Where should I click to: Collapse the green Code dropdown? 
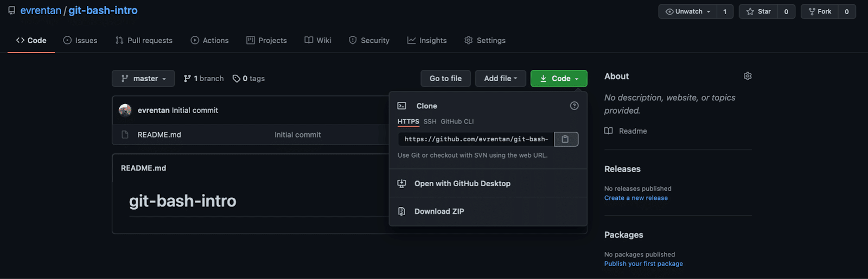pos(559,79)
